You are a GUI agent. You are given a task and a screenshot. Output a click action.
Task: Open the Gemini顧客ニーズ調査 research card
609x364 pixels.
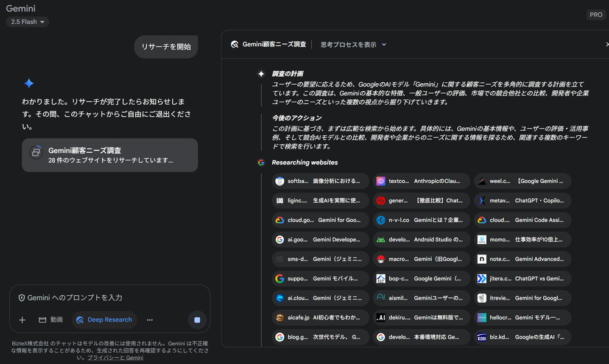tap(110, 155)
